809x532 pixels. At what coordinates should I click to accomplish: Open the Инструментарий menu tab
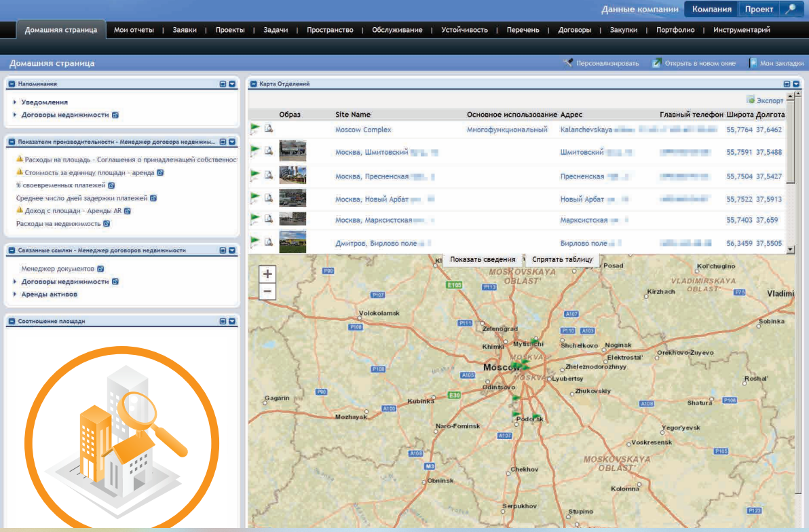click(x=742, y=30)
